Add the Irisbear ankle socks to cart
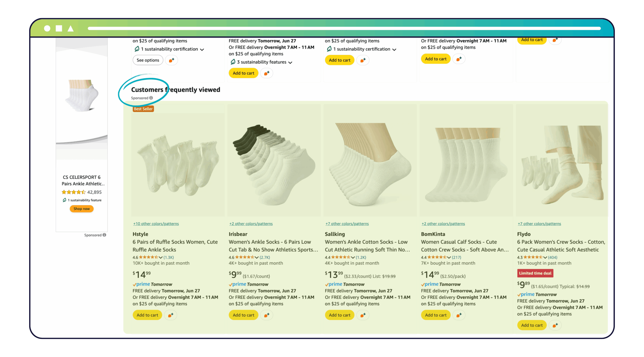The height and width of the screenshot is (357, 644). click(x=244, y=315)
